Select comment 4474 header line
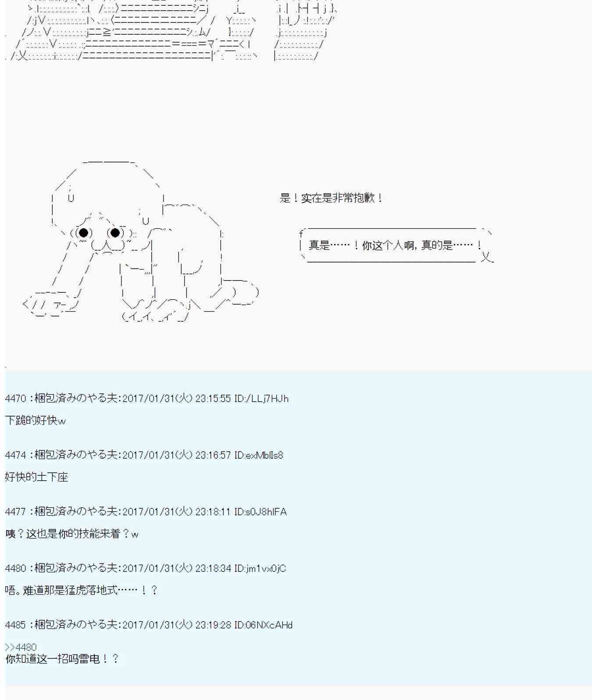Viewport: 592px width, 700px height. (x=144, y=455)
